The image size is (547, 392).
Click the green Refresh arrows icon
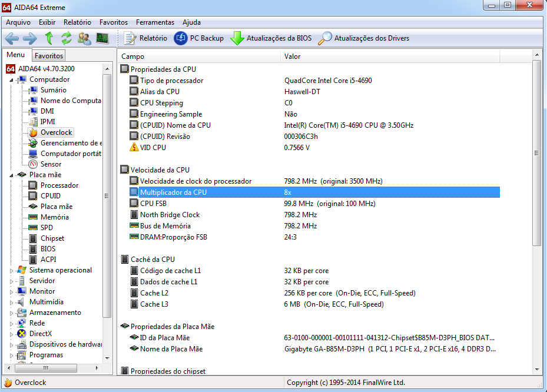tap(67, 38)
